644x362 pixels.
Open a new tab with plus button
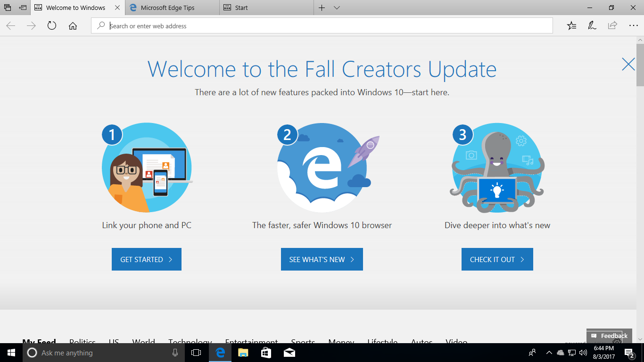tap(322, 8)
